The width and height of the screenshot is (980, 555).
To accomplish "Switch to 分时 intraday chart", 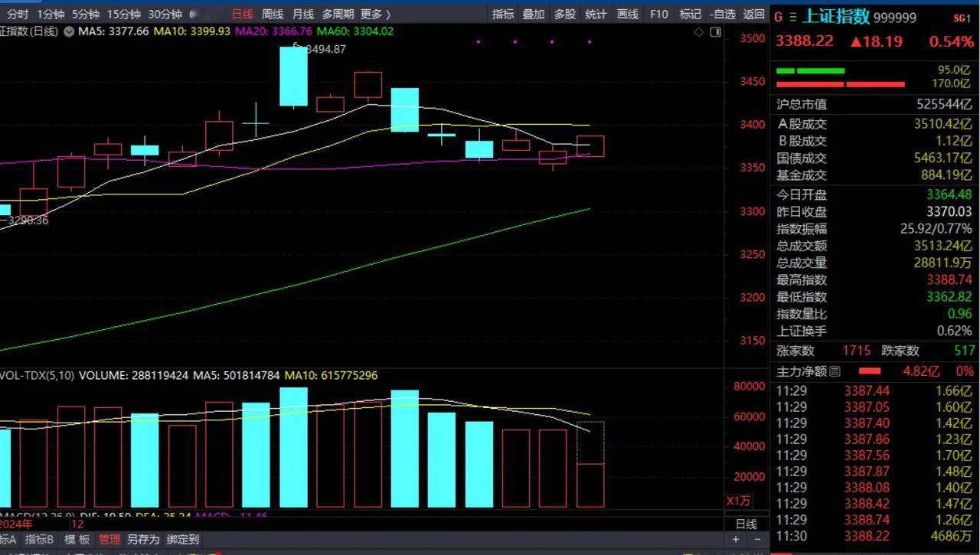I will 17,14.
